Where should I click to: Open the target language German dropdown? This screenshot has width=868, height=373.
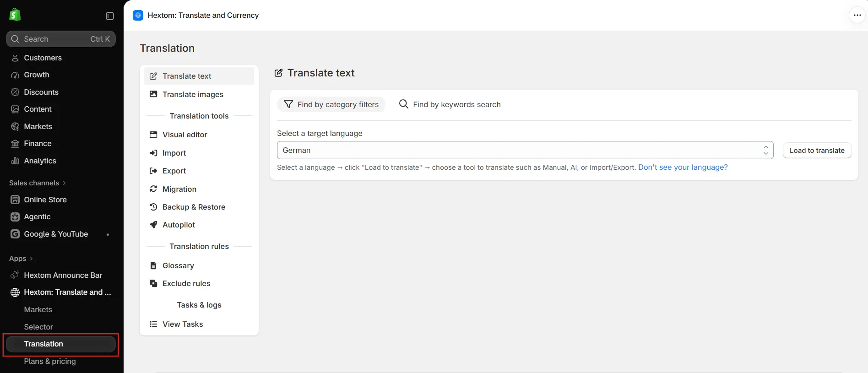point(525,150)
